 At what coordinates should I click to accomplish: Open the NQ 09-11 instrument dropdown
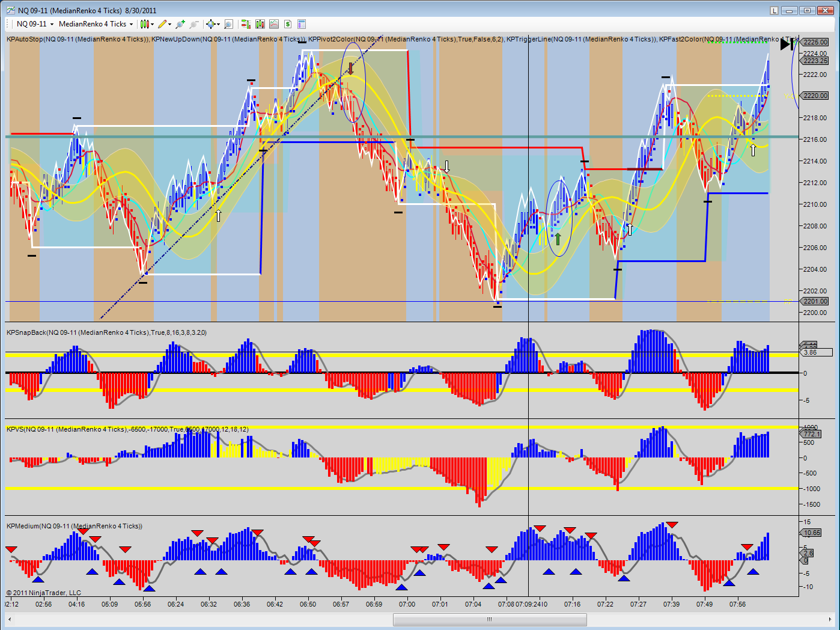pos(35,24)
